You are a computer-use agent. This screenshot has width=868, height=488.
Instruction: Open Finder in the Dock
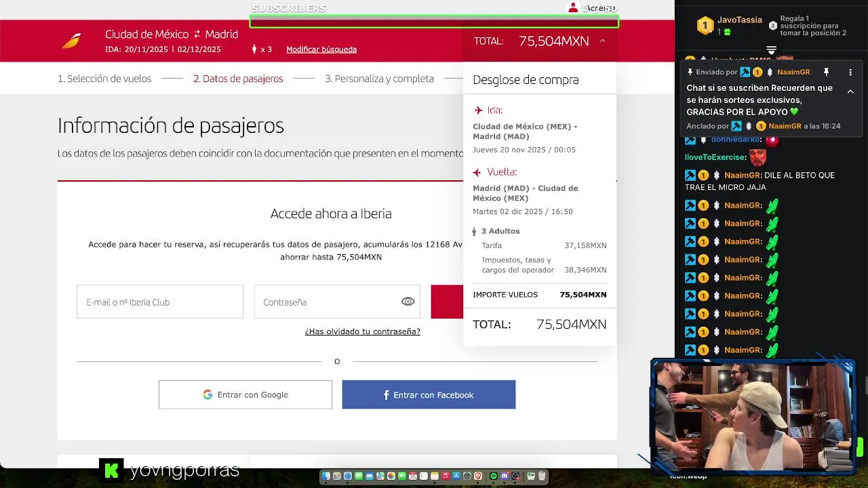[x=326, y=476]
